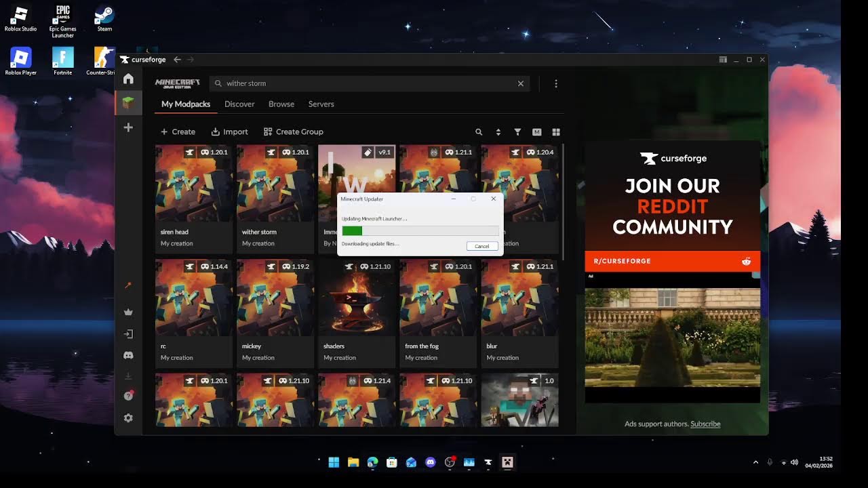Open the magic wand icon in sidebar
The width and height of the screenshot is (868, 488).
coord(128,285)
